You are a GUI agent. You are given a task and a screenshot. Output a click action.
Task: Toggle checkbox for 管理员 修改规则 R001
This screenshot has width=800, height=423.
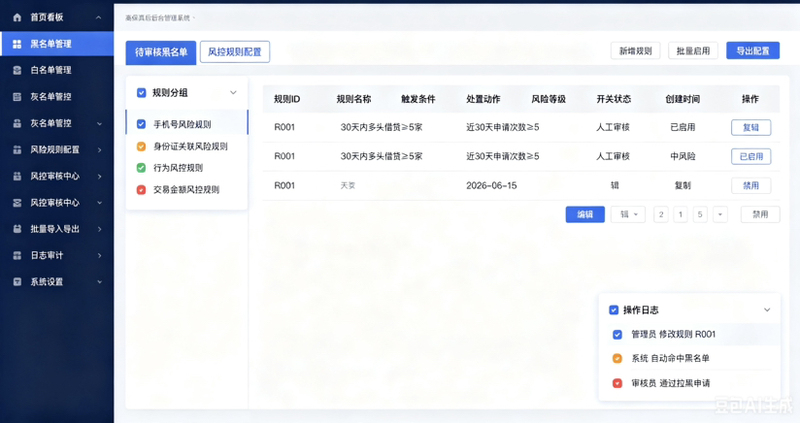[x=617, y=335]
